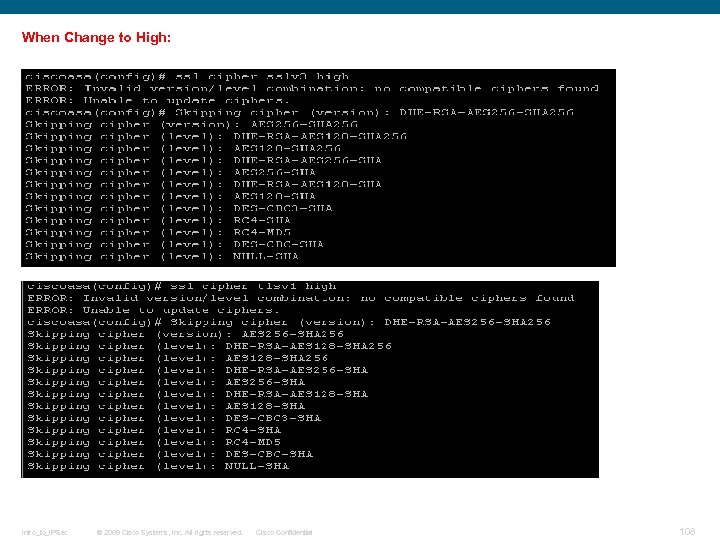Select the AES256-SHA line in the tlsv1 terminal
720x540 pixels.
166,382
